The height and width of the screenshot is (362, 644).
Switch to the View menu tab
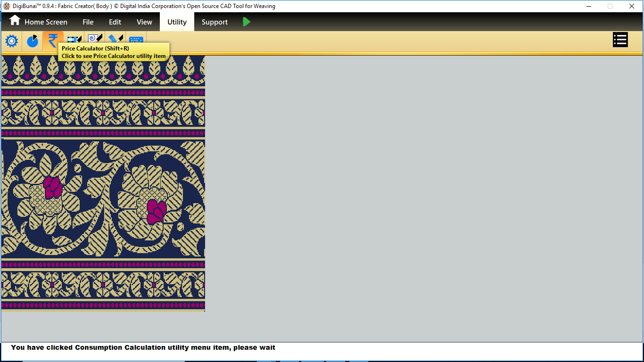click(144, 22)
